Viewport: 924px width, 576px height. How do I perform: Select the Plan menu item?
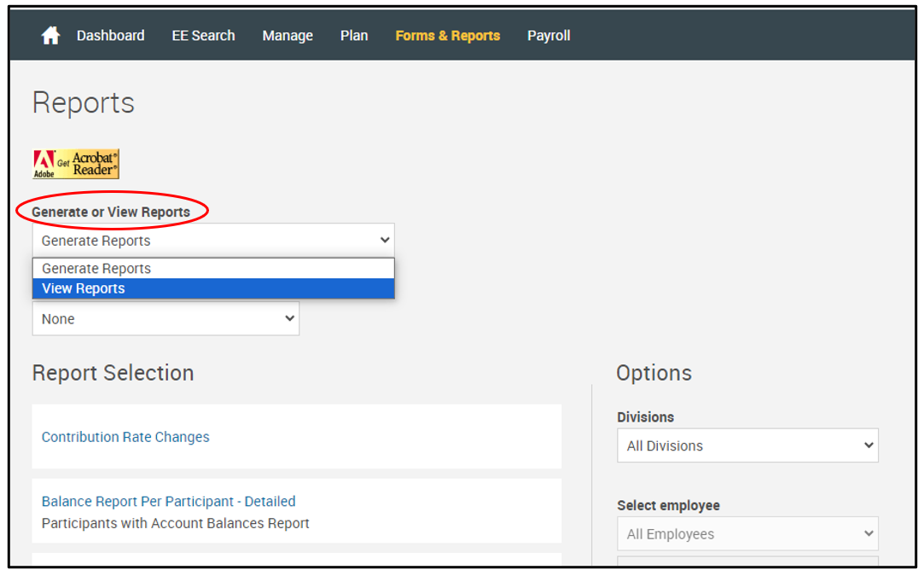click(354, 36)
